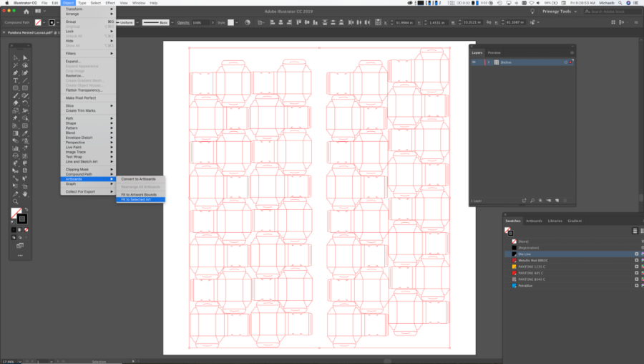Click Make Pixel Perfect in menu
644x364 pixels.
[x=81, y=97]
